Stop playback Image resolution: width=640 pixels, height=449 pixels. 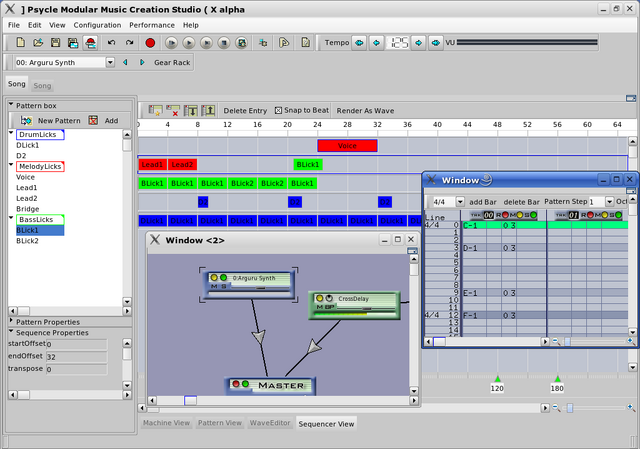pyautogui.click(x=224, y=42)
